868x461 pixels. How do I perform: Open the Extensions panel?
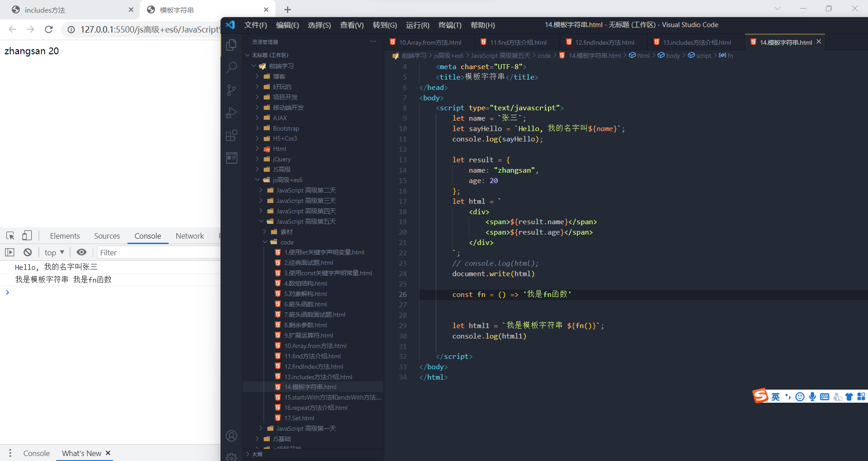231,135
